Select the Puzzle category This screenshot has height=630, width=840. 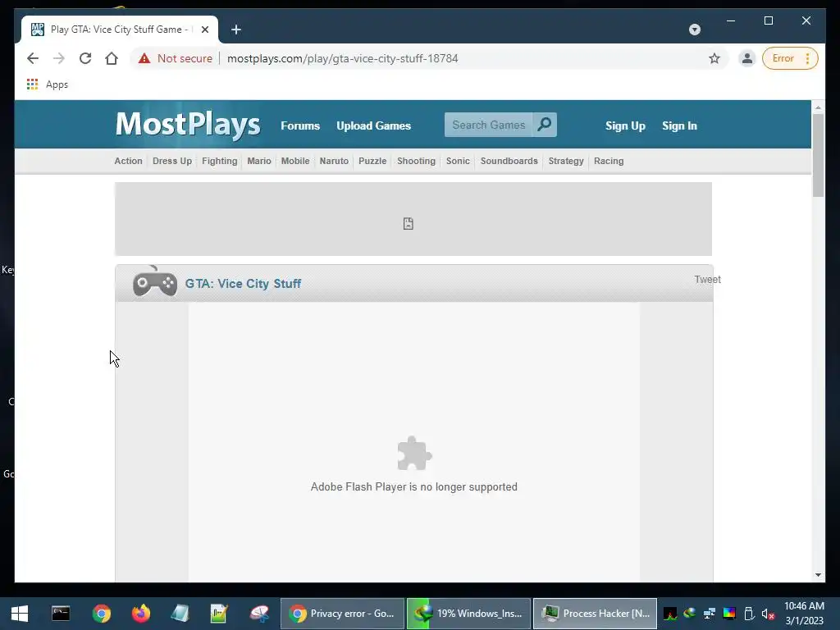pyautogui.click(x=372, y=161)
